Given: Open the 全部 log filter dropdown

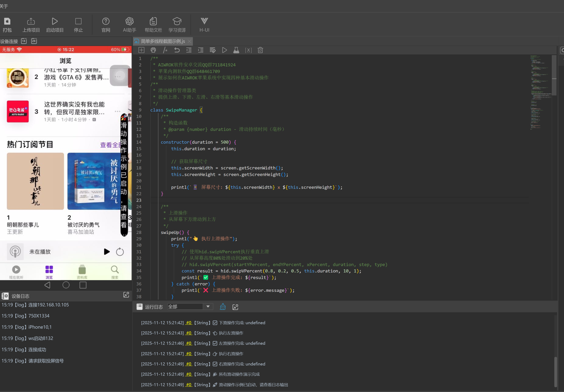Looking at the screenshot, I should click(208, 307).
